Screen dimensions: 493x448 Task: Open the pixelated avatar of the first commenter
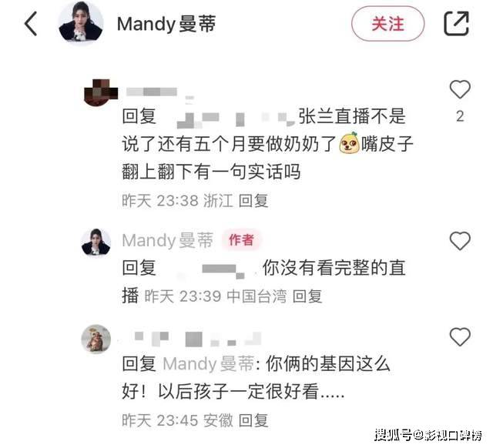(x=99, y=92)
